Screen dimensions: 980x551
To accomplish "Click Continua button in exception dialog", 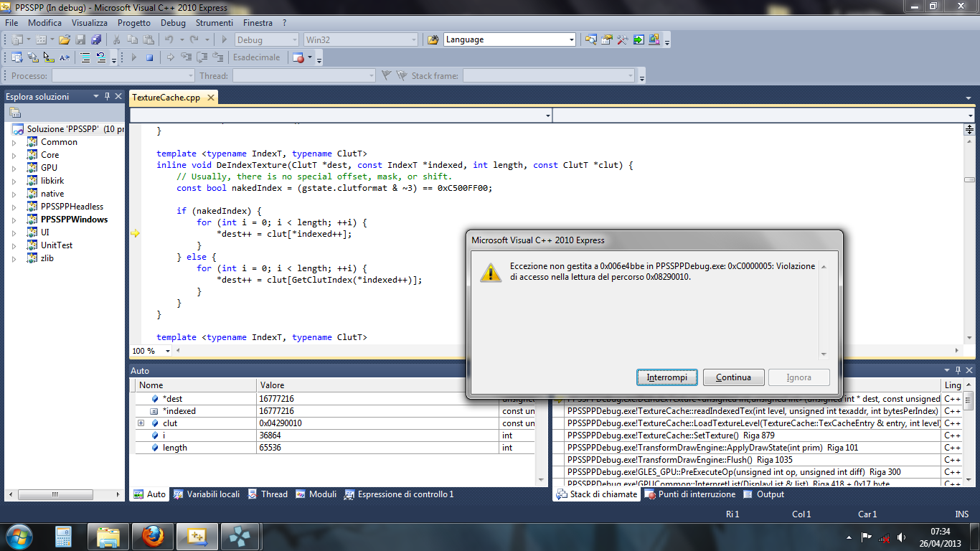I will tap(733, 377).
